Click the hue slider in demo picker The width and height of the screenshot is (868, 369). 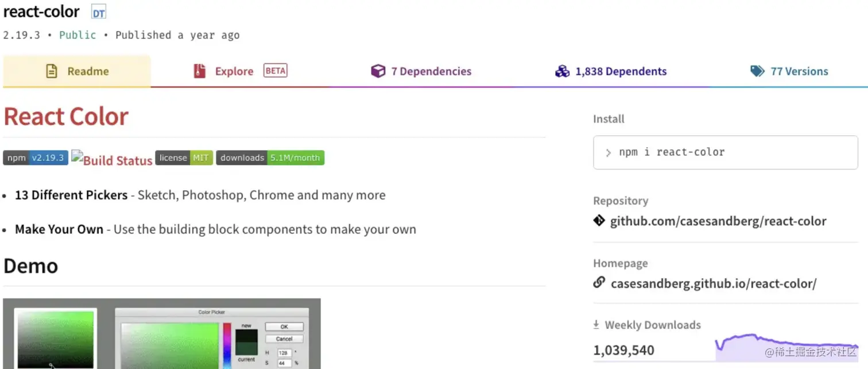227,345
